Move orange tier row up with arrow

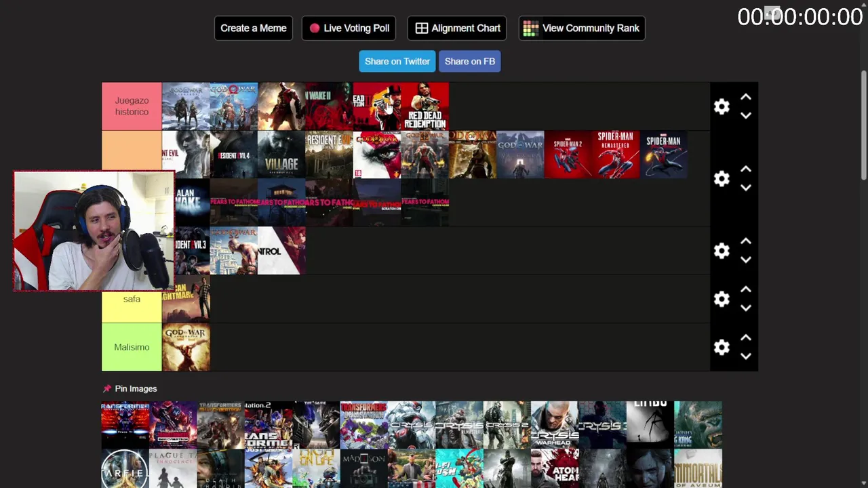click(746, 169)
